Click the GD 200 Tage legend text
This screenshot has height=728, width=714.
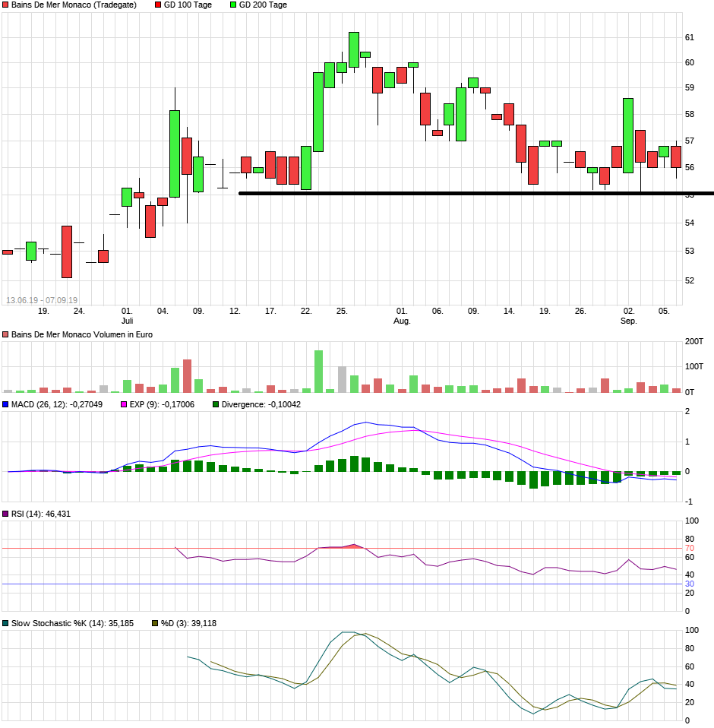pos(263,5)
